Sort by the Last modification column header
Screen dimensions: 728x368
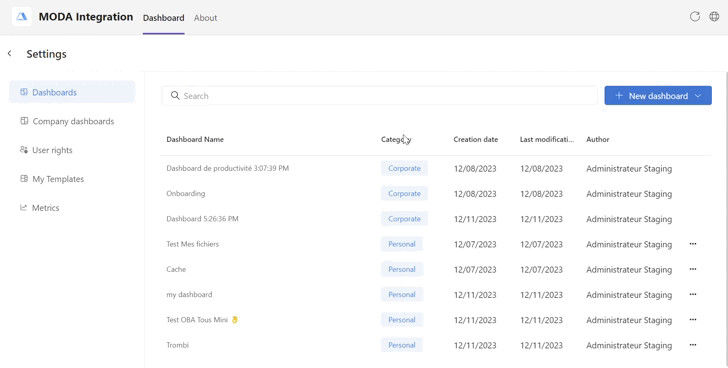tap(546, 139)
